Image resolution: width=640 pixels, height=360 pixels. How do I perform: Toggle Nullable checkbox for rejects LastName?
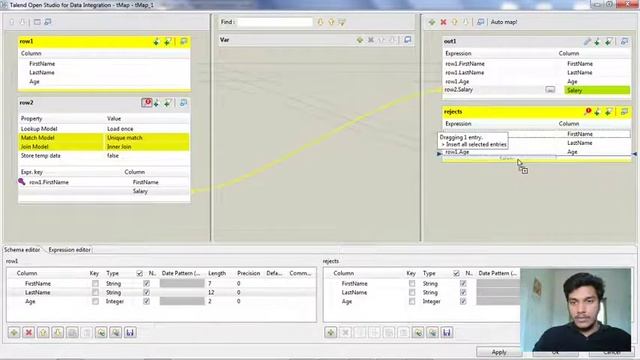coord(463,292)
